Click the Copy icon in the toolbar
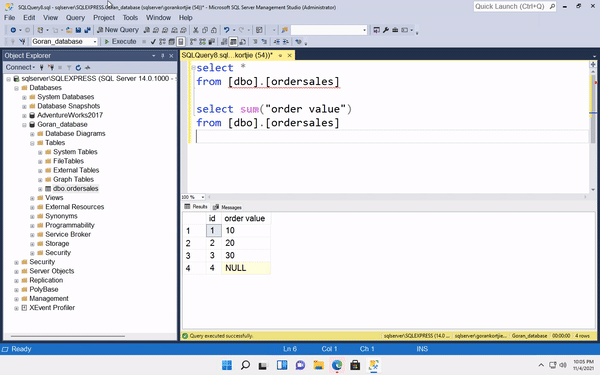600x375 pixels. pos(205,30)
